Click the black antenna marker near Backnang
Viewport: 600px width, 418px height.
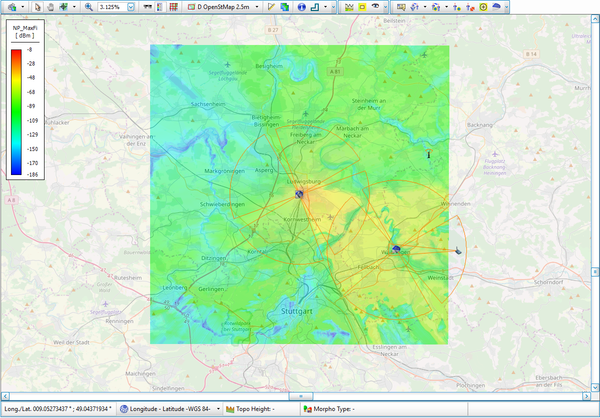coord(429,154)
